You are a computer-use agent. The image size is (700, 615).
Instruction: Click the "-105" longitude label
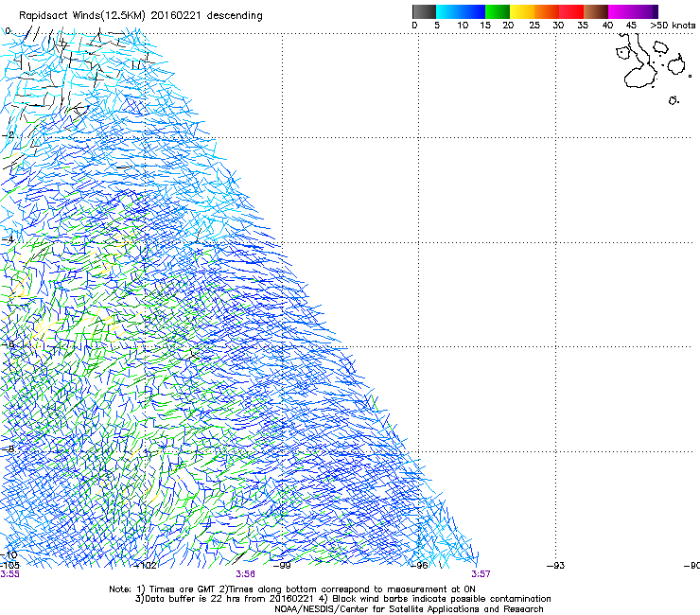tap(9, 565)
